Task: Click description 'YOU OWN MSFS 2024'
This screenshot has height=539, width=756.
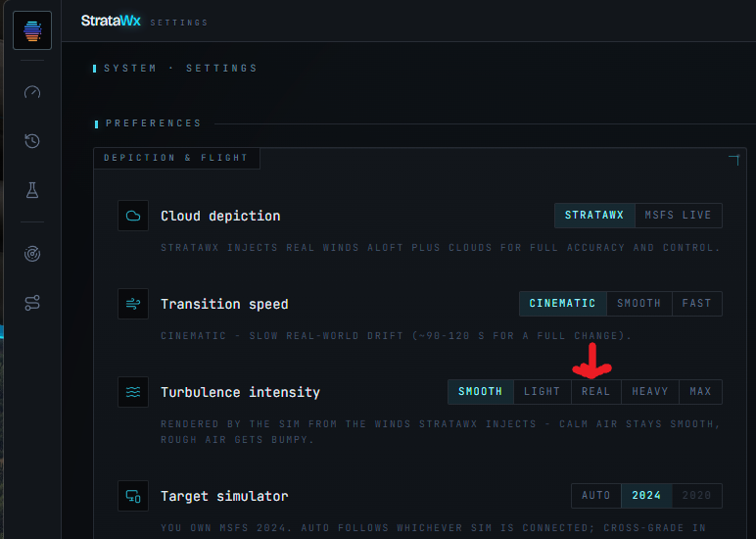Action: [434, 528]
